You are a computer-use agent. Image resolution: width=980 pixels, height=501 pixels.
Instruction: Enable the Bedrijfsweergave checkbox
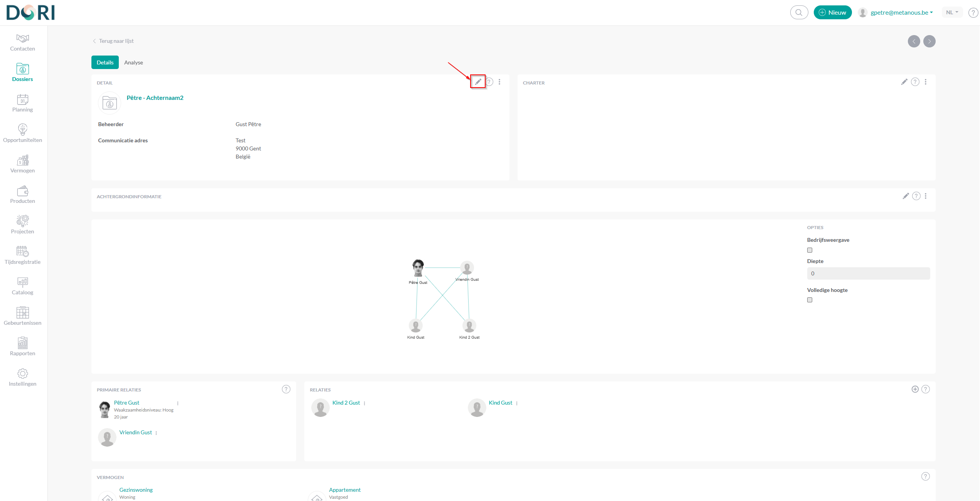pyautogui.click(x=810, y=250)
